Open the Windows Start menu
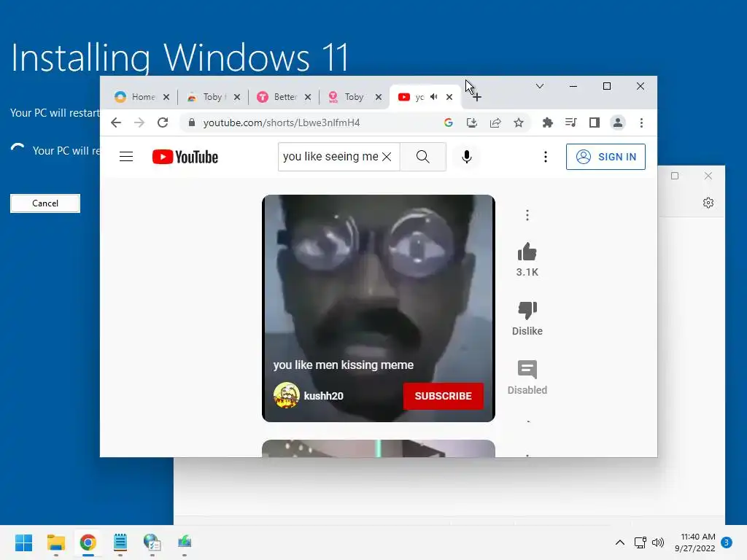The width and height of the screenshot is (747, 560). pyautogui.click(x=24, y=542)
